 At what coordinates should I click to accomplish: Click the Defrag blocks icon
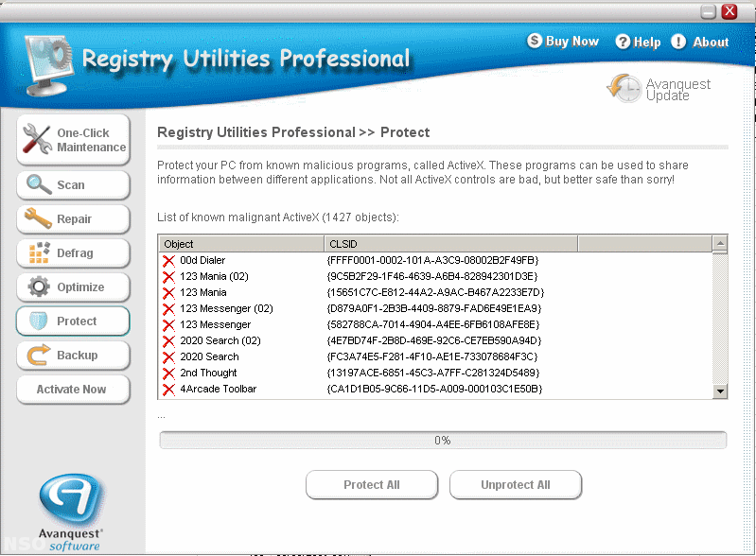(39, 252)
